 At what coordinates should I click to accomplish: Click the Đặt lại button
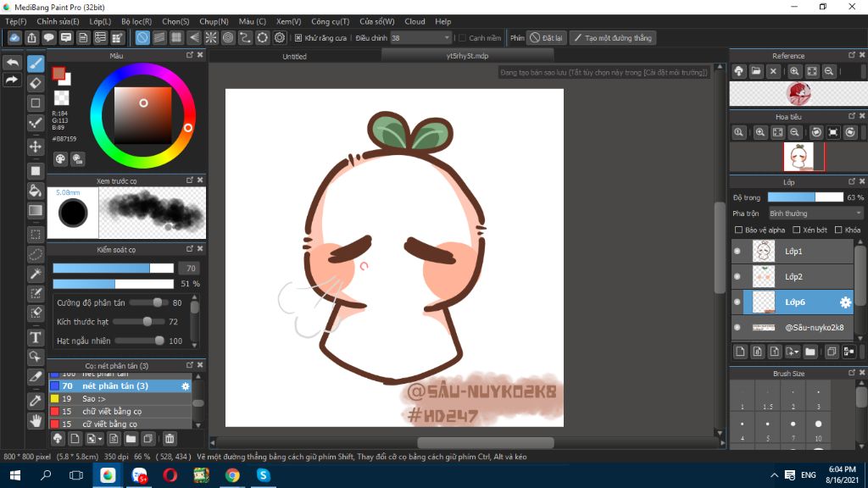coord(547,38)
